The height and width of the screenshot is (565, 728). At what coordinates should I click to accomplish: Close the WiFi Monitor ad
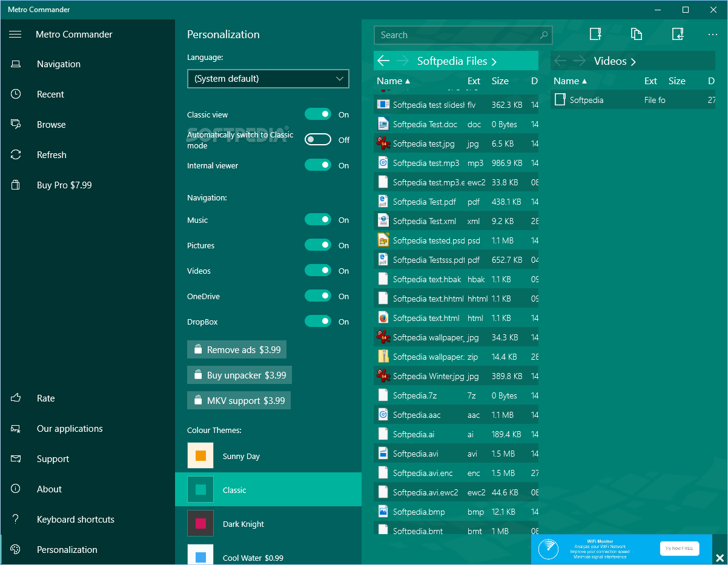pyautogui.click(x=720, y=558)
